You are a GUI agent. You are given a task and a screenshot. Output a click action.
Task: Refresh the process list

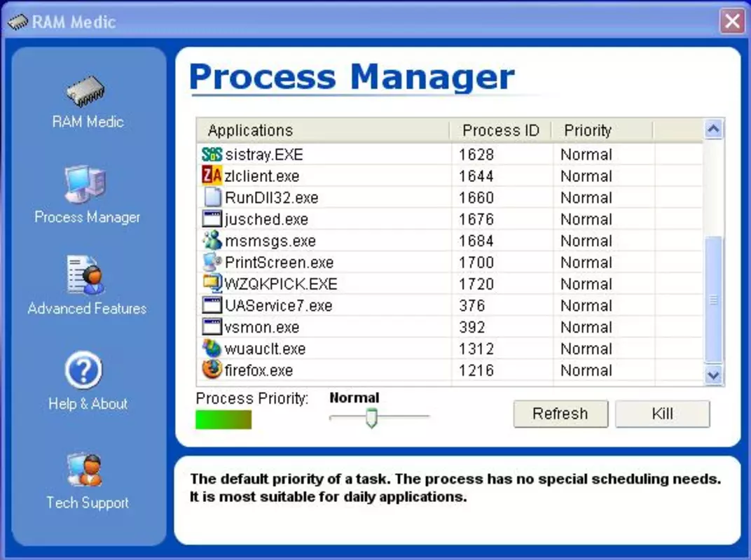click(560, 414)
